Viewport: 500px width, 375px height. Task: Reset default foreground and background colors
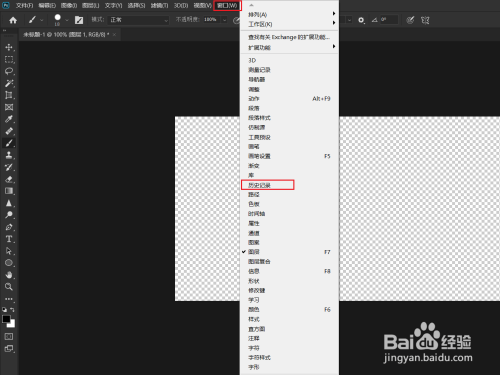[x=5, y=310]
